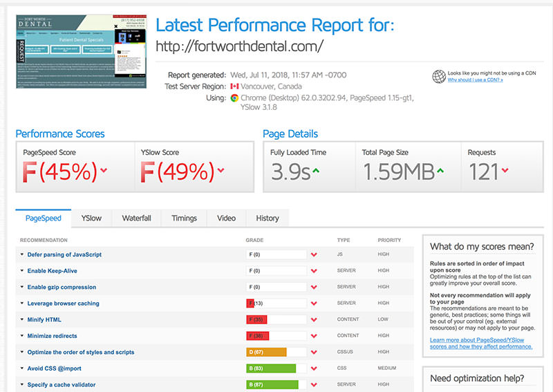
Task: Click Total Page Size up arrow
Action: click(440, 171)
